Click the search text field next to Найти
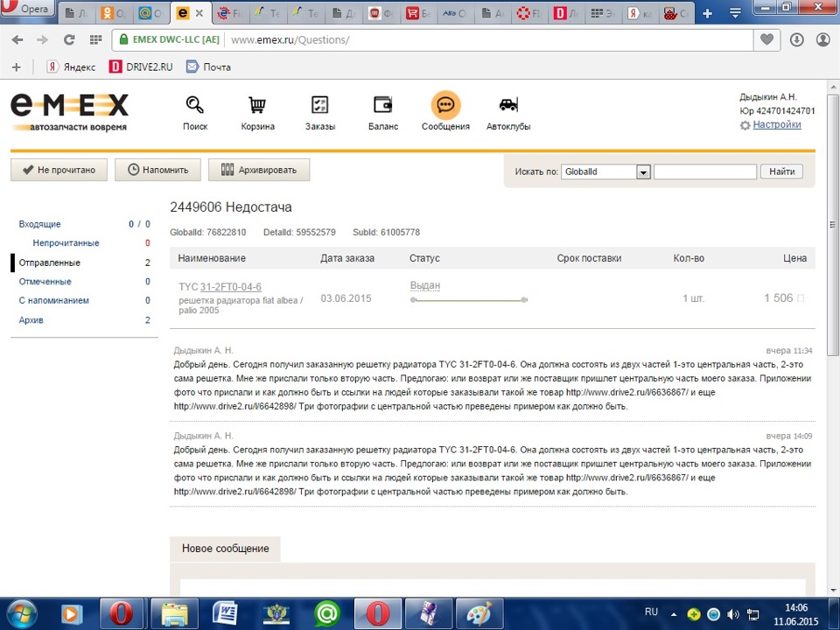The image size is (840, 630). [x=705, y=171]
